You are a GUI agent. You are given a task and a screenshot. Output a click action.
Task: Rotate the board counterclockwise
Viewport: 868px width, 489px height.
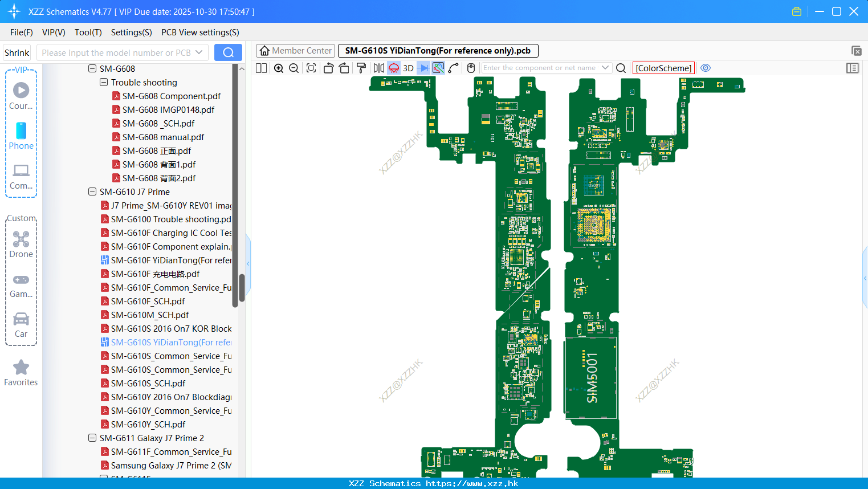coord(328,68)
